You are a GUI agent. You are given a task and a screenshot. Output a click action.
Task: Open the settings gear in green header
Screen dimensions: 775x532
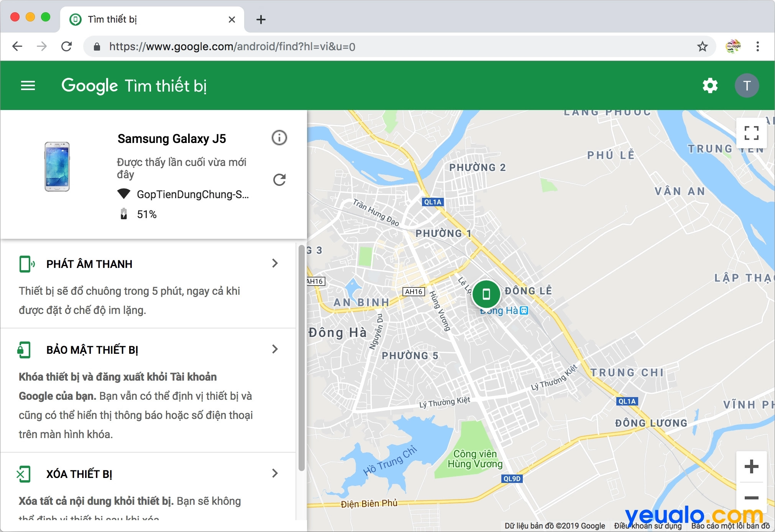[710, 85]
